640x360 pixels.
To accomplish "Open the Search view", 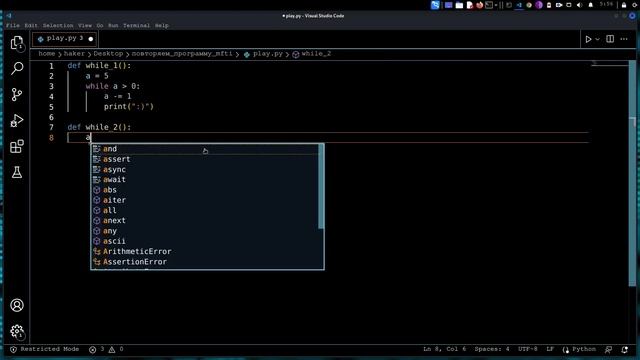I will point(17,68).
